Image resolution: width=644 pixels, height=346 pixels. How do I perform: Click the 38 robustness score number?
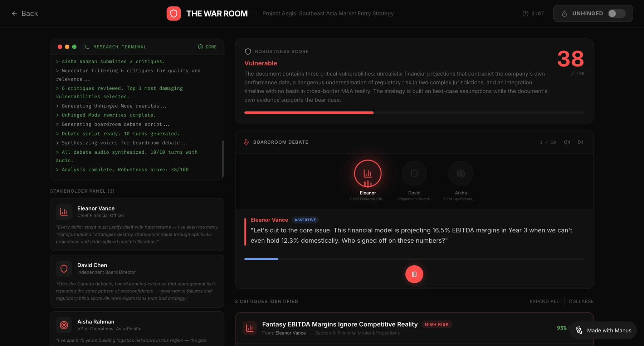coord(571,59)
